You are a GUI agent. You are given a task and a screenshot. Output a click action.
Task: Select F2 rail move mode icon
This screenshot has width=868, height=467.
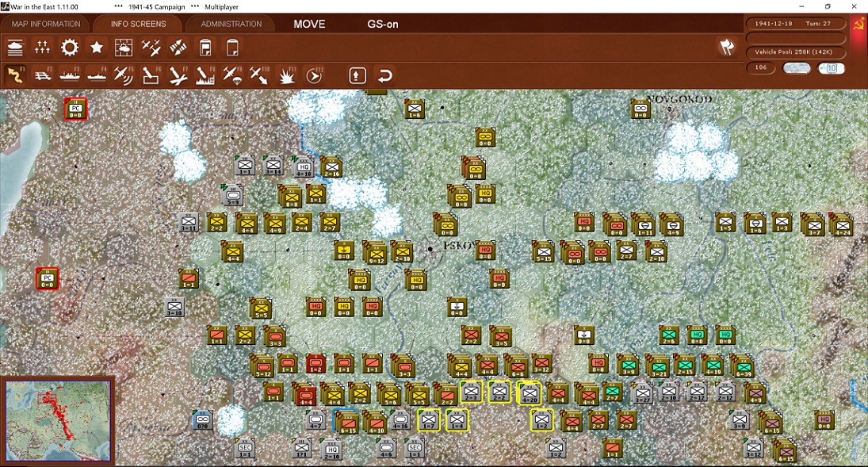point(43,75)
